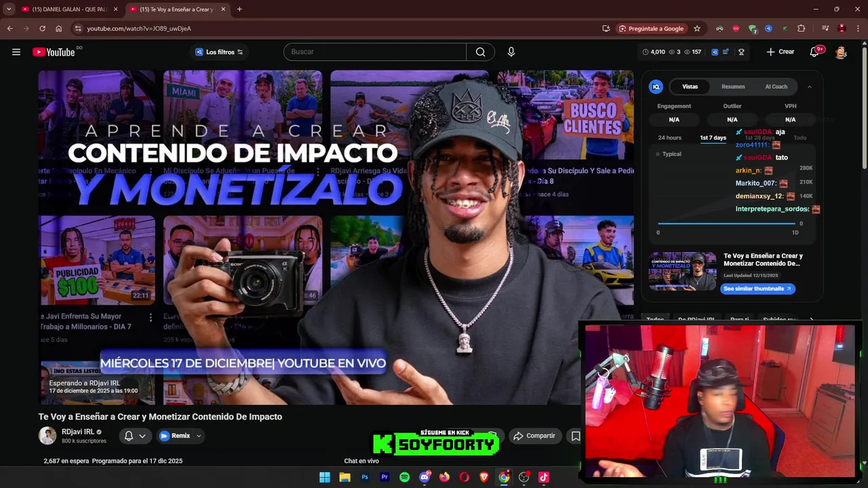Click the blue IQ icon in the stats bar
Viewport: 868px width, 488px height.
714,52
